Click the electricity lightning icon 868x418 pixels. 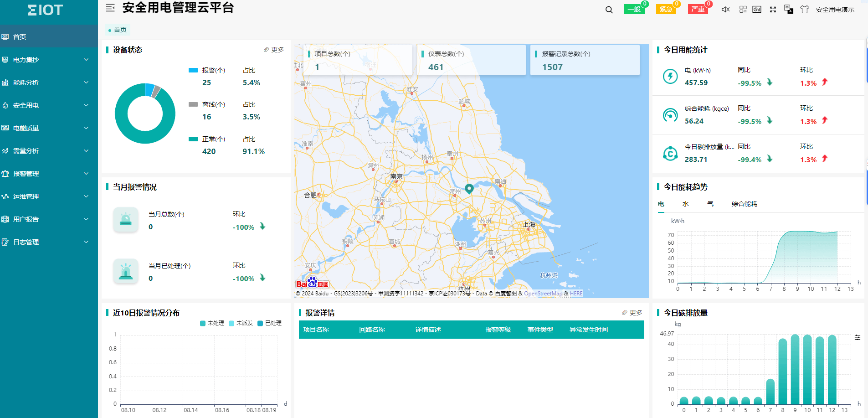click(670, 76)
